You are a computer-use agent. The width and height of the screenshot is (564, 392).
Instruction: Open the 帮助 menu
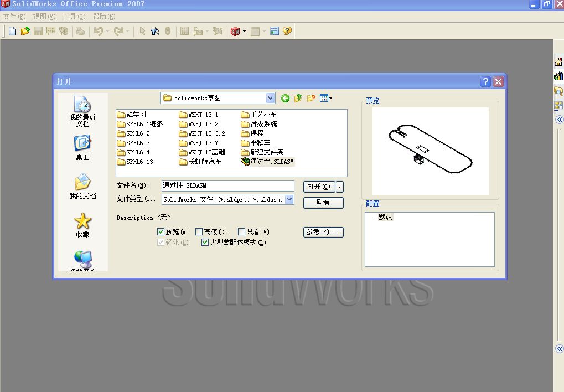tap(104, 17)
